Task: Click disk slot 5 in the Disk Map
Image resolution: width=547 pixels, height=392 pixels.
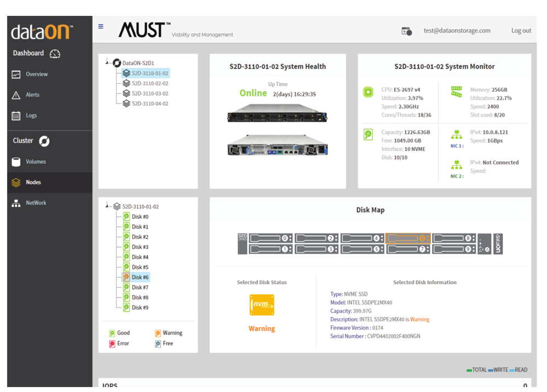Action: point(362,249)
